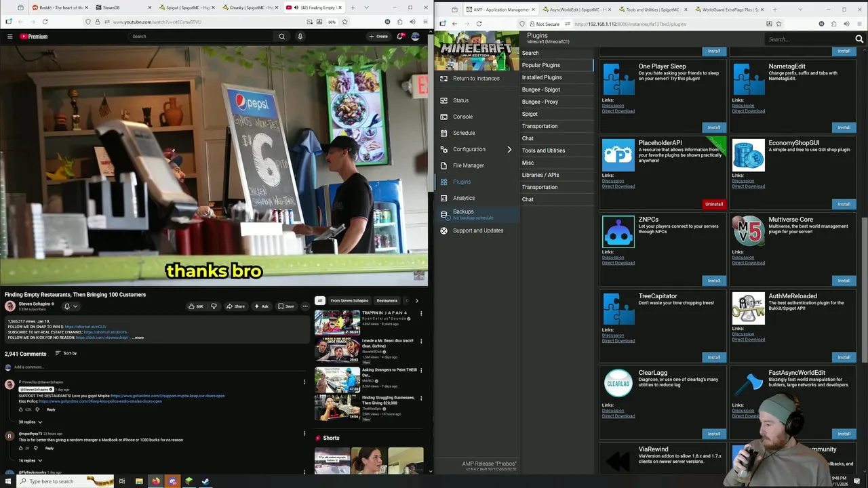Open subscription notification bell dropdown
Image resolution: width=868 pixels, height=488 pixels.
coord(71,306)
